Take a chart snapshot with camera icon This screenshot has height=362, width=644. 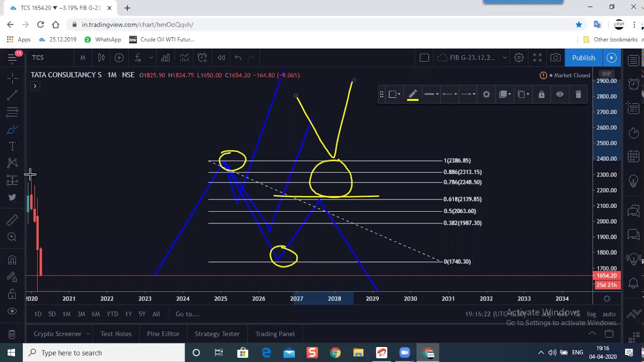click(x=555, y=58)
